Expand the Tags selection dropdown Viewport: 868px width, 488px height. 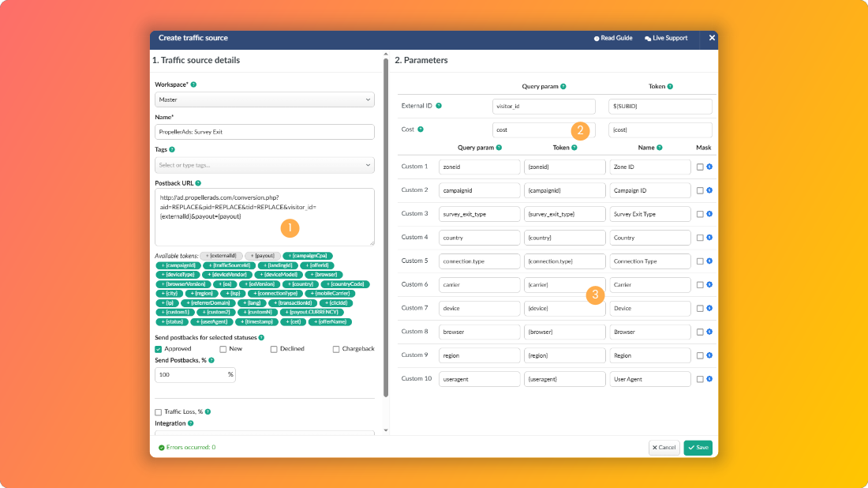[x=264, y=165]
